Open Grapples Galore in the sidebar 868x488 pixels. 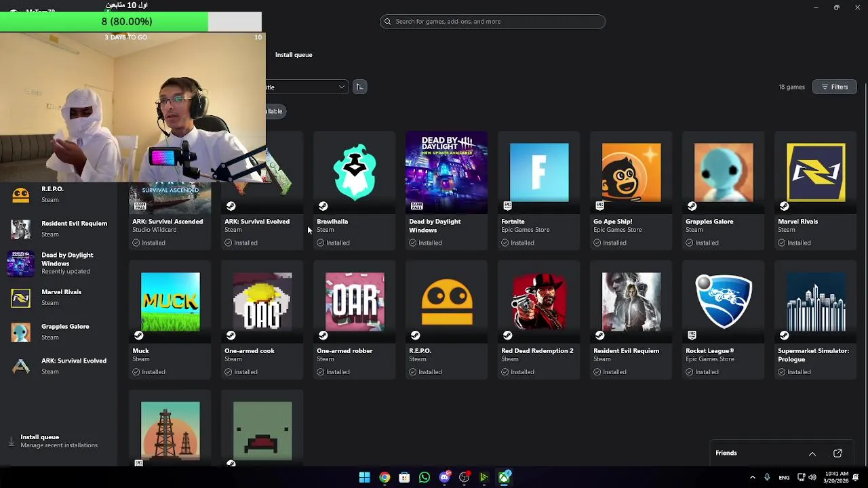58,331
